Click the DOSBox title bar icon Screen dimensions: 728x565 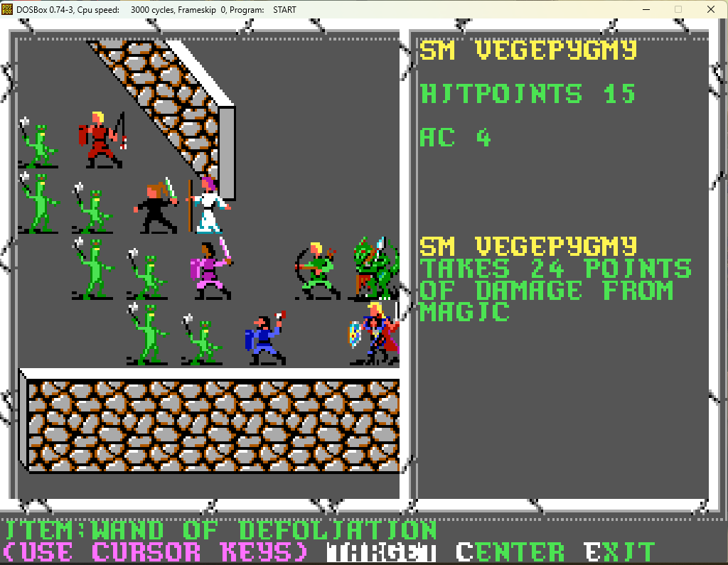click(7, 9)
